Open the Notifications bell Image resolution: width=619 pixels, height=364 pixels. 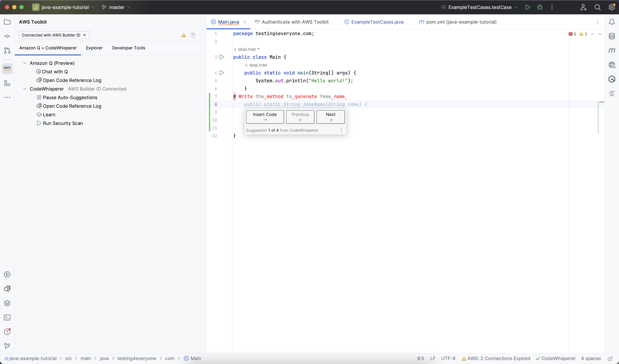click(612, 22)
